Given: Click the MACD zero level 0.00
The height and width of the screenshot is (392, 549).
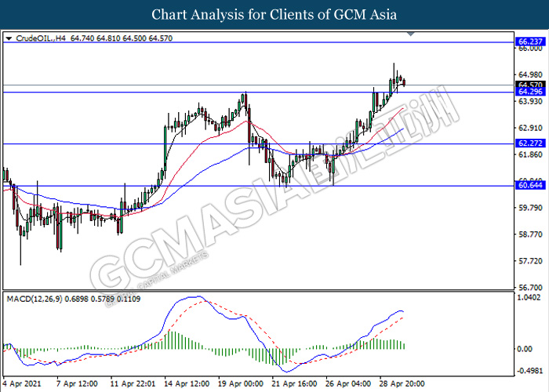Looking at the screenshot, I should (x=524, y=349).
